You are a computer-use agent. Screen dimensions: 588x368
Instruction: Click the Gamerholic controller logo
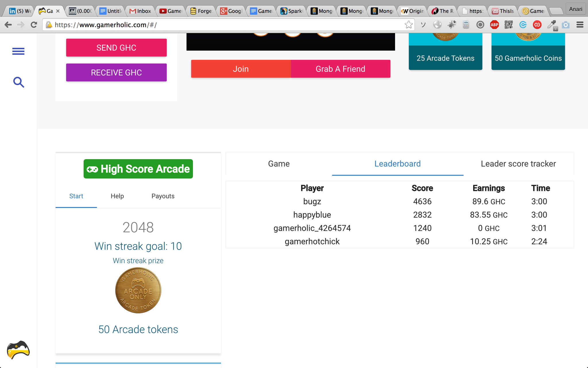(x=18, y=350)
